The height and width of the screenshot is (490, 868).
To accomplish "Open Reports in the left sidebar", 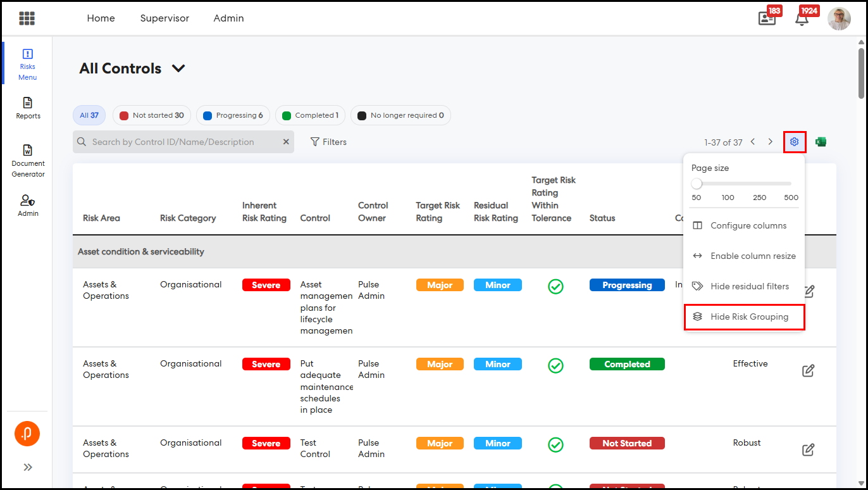I will [x=28, y=108].
